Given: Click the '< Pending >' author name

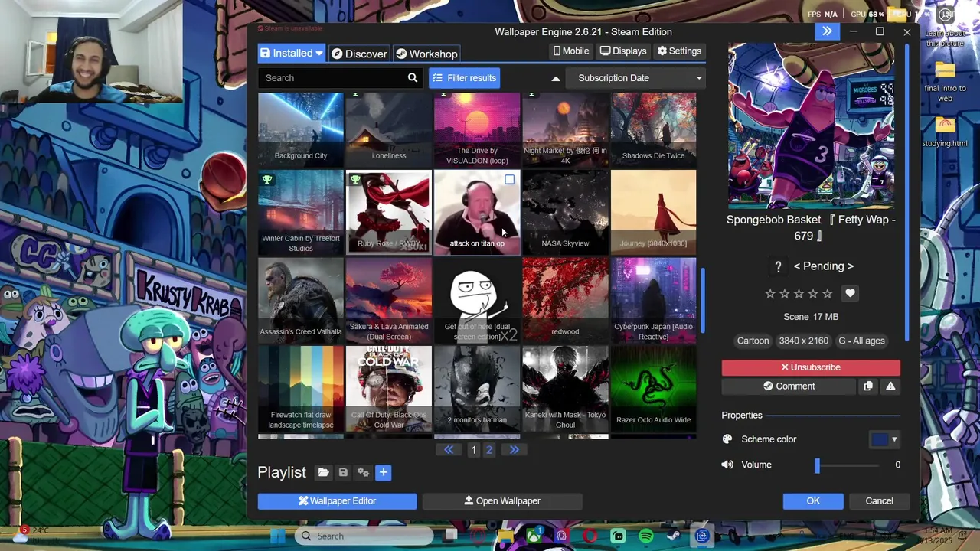Looking at the screenshot, I should [x=823, y=266].
